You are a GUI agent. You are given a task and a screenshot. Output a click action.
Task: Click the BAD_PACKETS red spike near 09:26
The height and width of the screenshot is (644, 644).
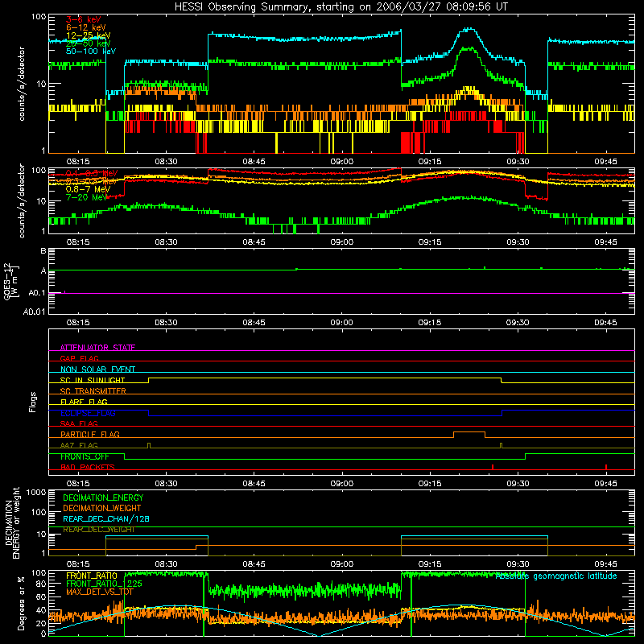click(x=493, y=467)
